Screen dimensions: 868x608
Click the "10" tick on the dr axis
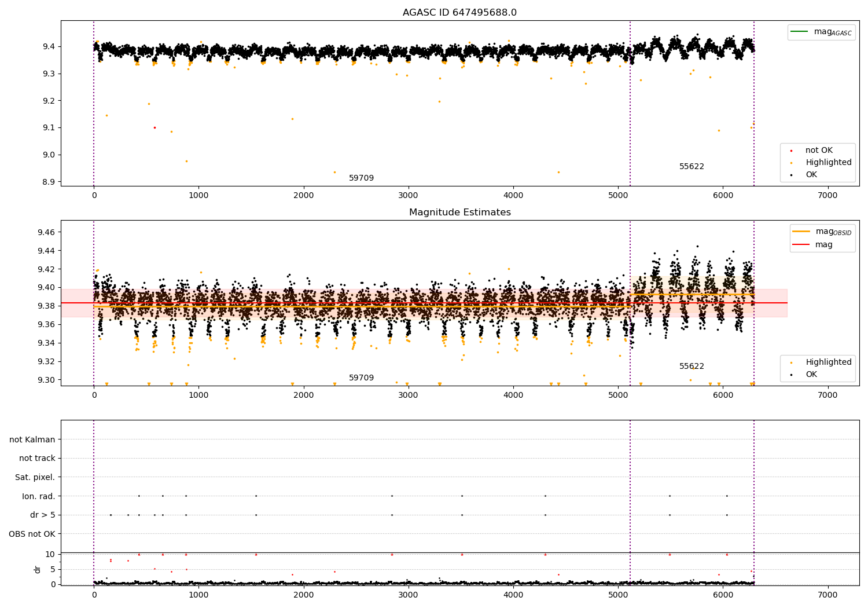tap(50, 554)
